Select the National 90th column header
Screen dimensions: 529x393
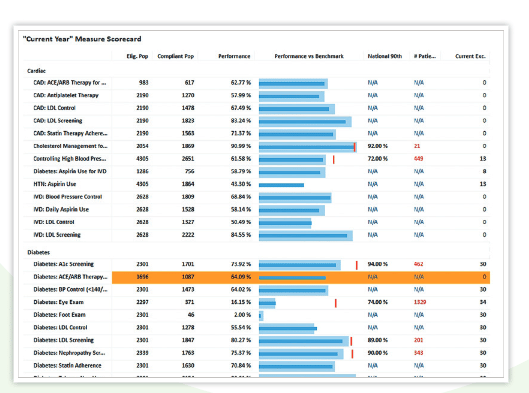point(385,56)
